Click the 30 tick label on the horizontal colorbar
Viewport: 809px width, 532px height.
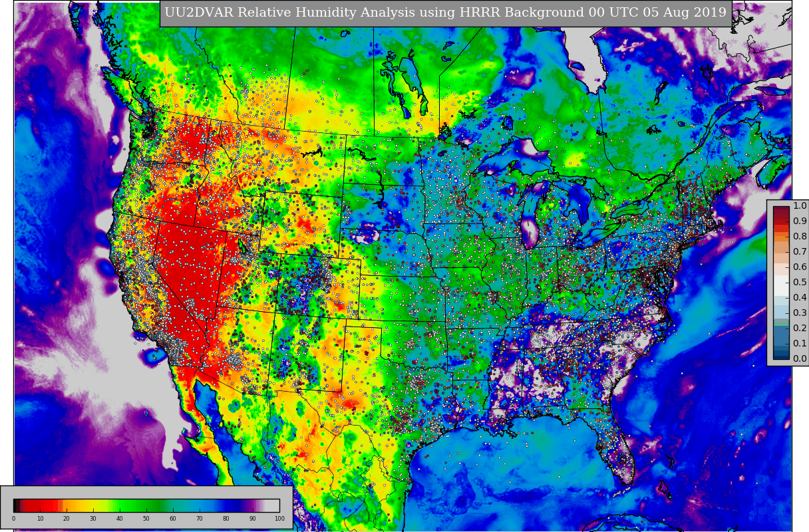click(x=93, y=519)
